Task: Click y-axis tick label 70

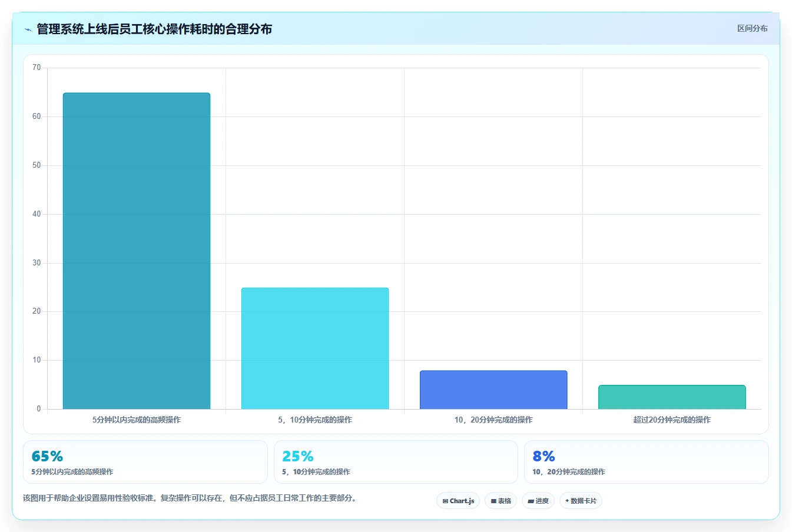Action: [x=37, y=68]
